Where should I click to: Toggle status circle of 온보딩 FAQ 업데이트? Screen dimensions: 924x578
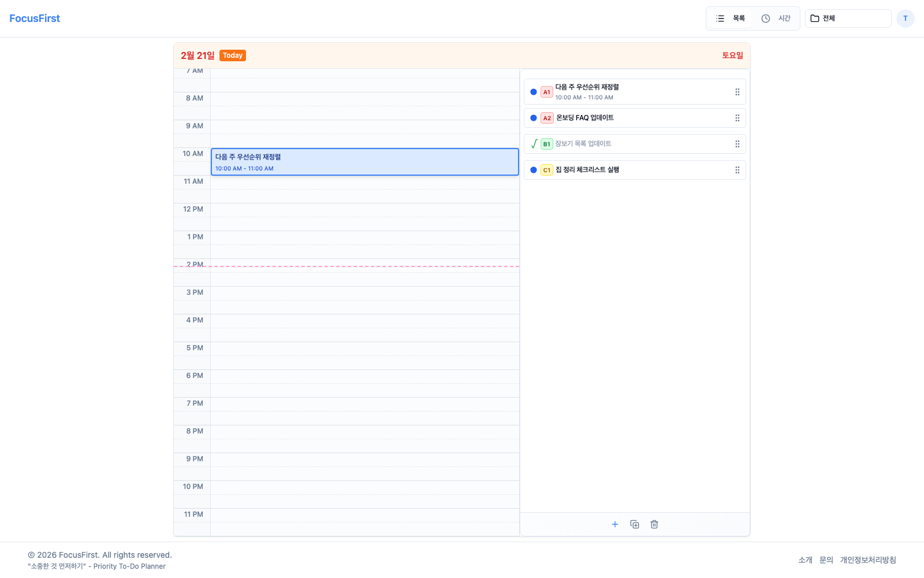pos(534,118)
